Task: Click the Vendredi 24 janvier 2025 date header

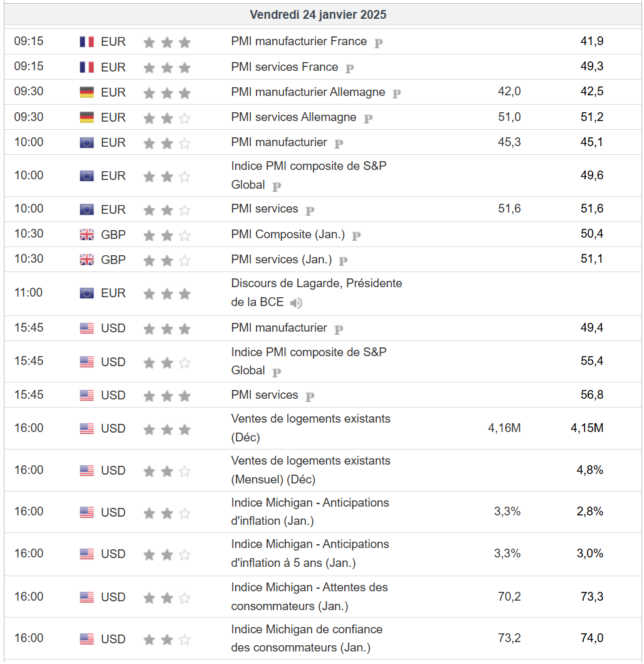Action: point(318,14)
